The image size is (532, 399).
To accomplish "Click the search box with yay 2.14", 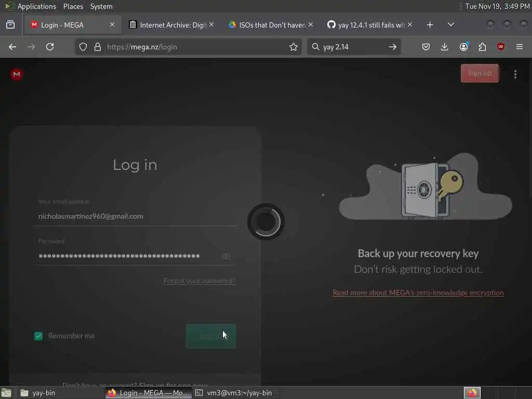I will click(x=353, y=47).
